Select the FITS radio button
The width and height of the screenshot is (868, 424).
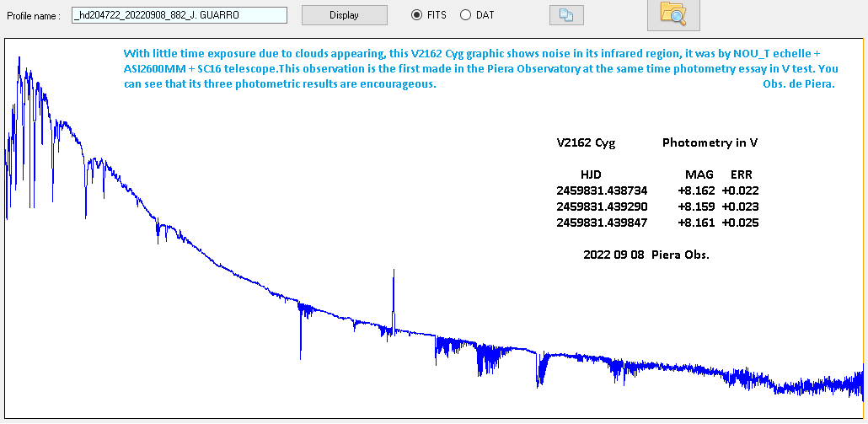tap(416, 15)
